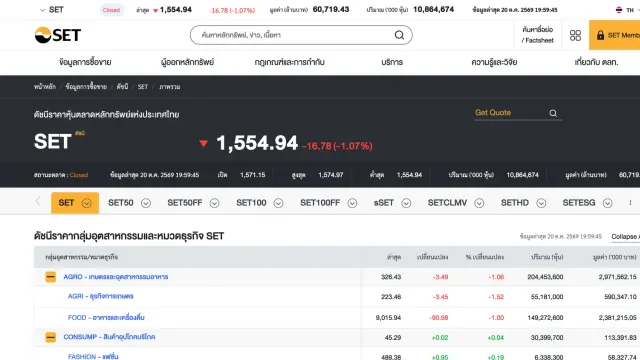Screen dimensions: 640x360
Task: Open dropdown chevron beside SET50FF
Action: click(214, 203)
